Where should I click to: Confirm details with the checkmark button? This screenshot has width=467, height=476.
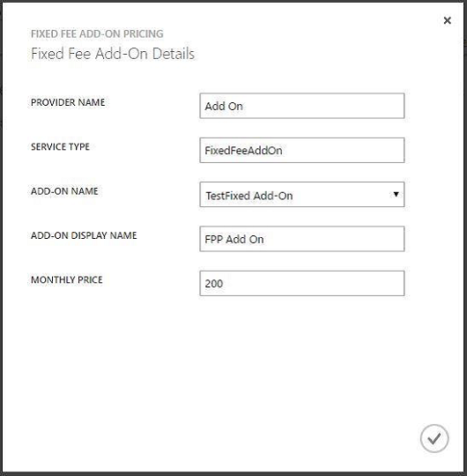coord(434,438)
